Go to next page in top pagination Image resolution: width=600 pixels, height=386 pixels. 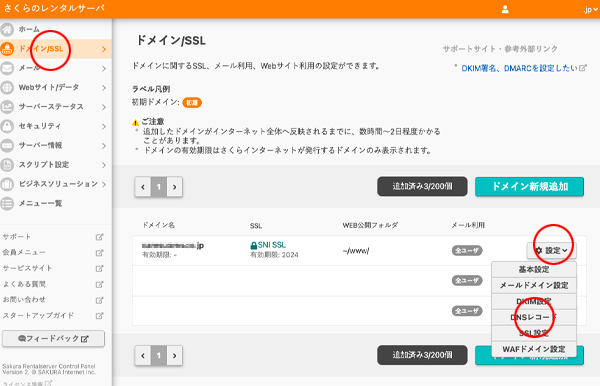click(174, 187)
